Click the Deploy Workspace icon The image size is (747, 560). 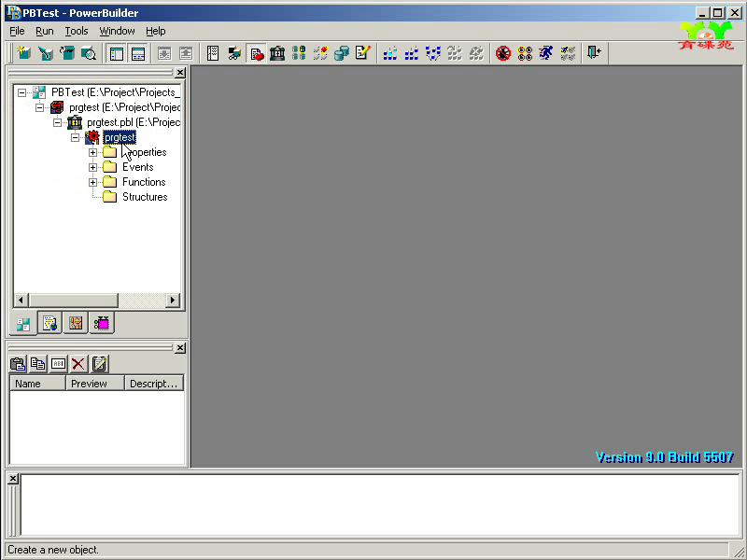(x=433, y=53)
